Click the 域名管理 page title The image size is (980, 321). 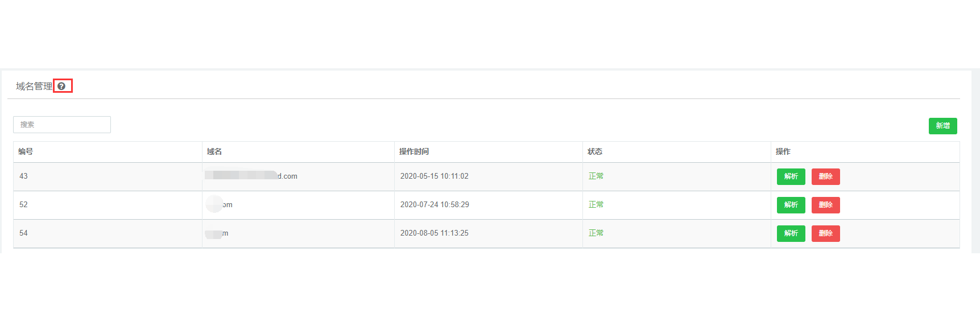(x=34, y=86)
